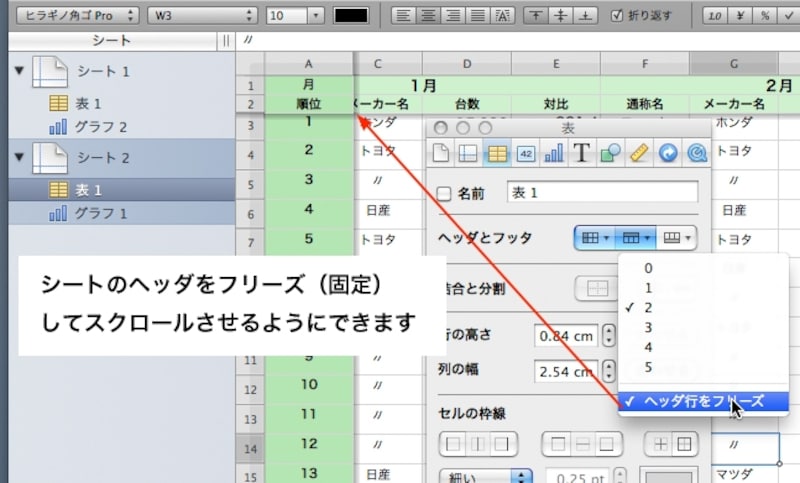The width and height of the screenshot is (800, 483).
Task: Click the table name field 表 1
Action: click(x=603, y=193)
